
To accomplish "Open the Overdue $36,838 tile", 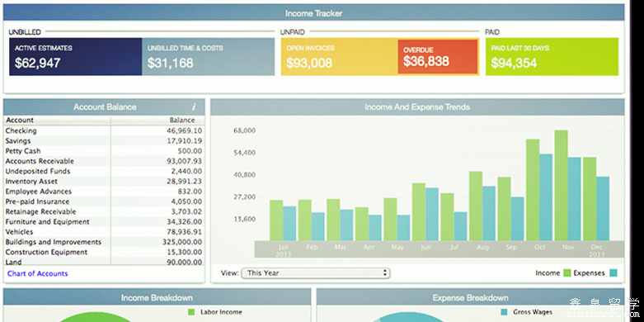I will pyautogui.click(x=437, y=57).
